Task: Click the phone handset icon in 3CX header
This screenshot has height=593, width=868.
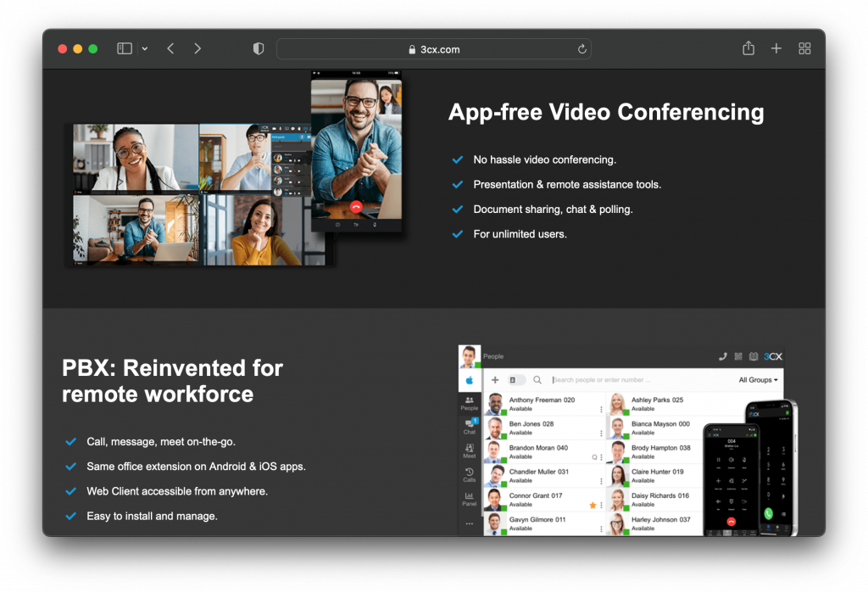Action: tap(722, 356)
